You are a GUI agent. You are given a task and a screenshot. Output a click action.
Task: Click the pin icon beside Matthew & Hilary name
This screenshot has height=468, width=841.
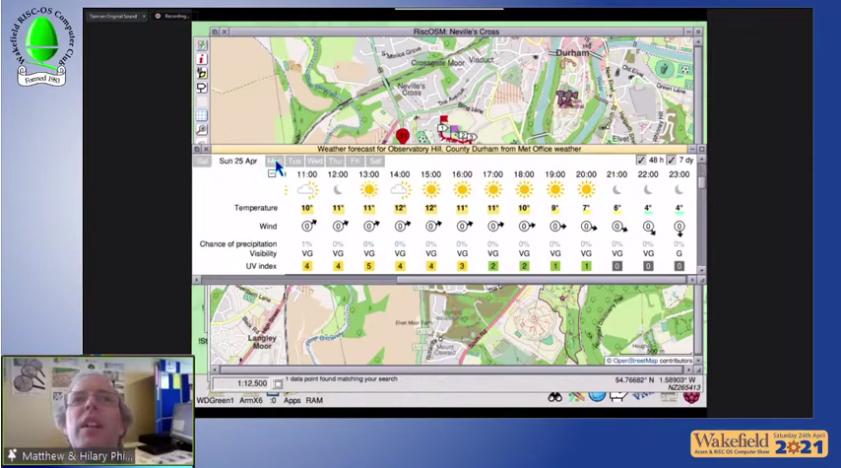12,455
